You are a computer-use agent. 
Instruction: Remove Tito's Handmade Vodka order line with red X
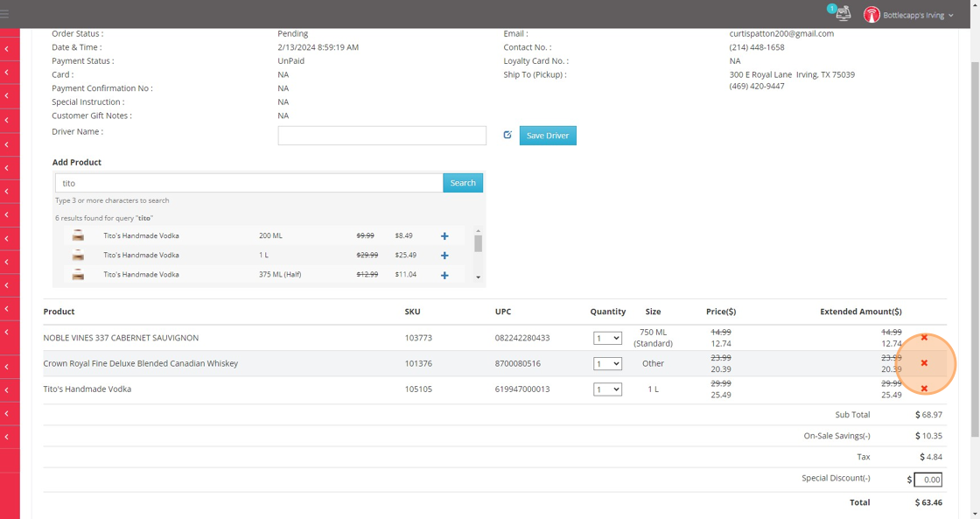(924, 389)
